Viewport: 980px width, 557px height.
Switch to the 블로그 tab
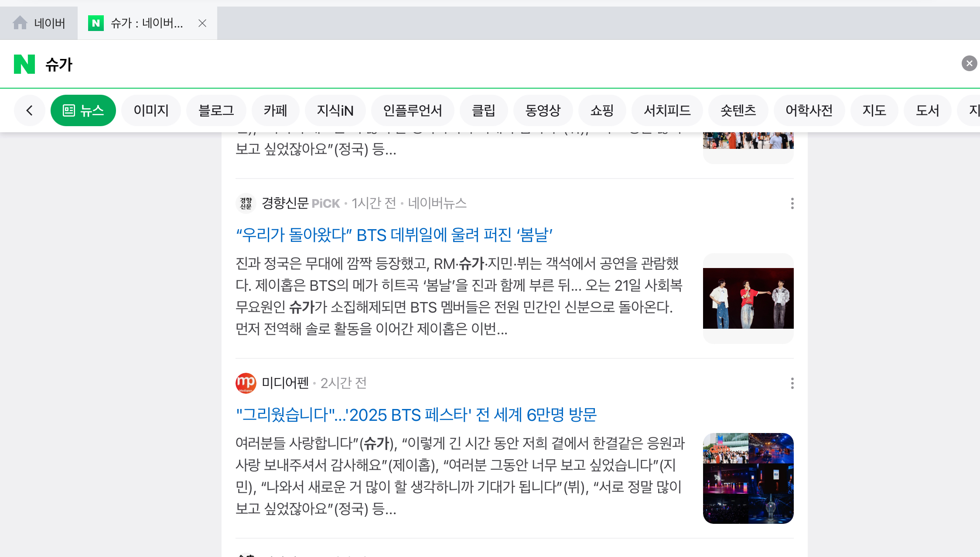(216, 110)
